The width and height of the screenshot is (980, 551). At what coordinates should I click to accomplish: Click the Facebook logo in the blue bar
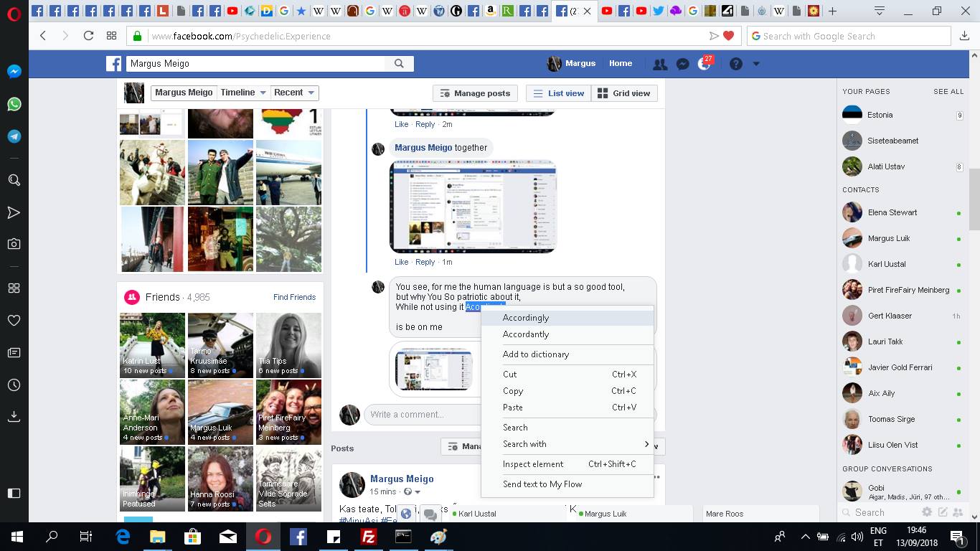pos(113,64)
